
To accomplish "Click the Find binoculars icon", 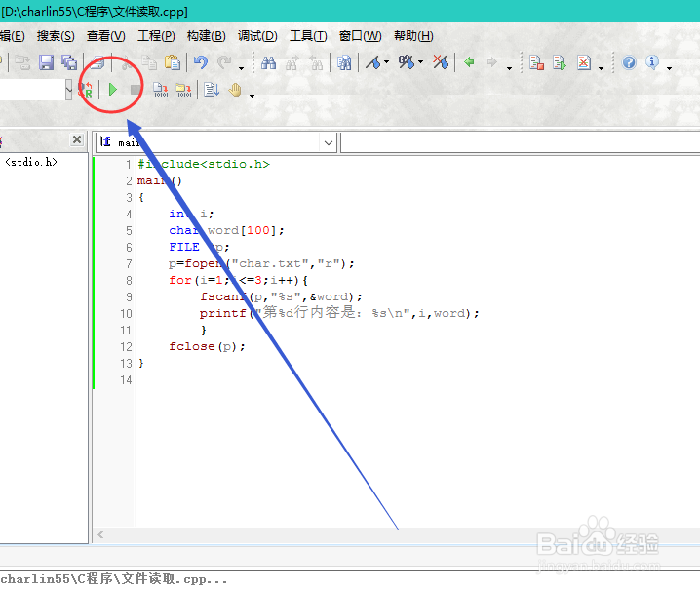I will click(x=268, y=62).
